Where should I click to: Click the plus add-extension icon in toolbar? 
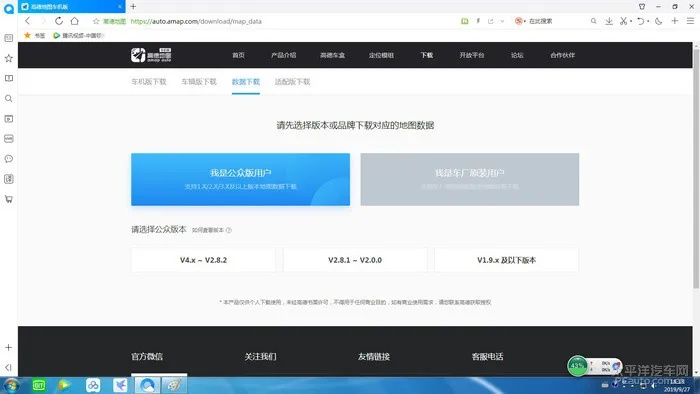click(675, 21)
